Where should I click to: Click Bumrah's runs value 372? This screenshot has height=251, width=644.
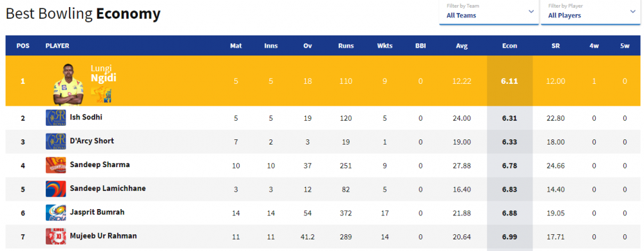[346, 213]
